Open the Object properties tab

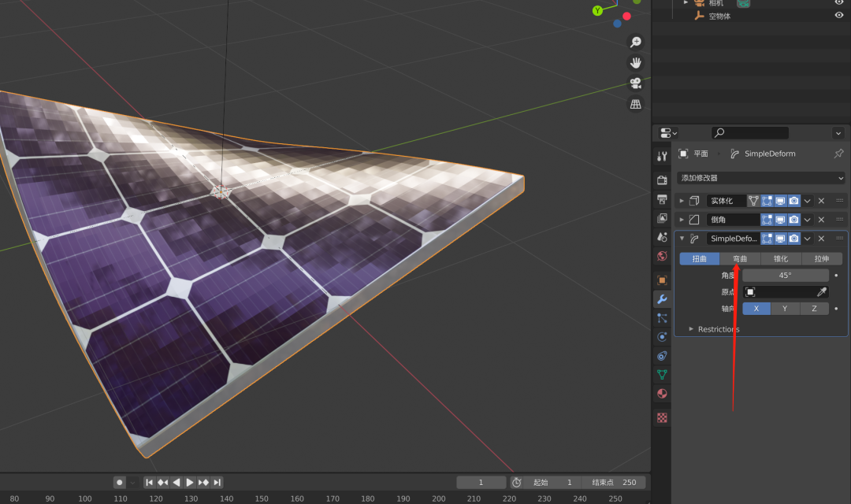click(x=662, y=280)
